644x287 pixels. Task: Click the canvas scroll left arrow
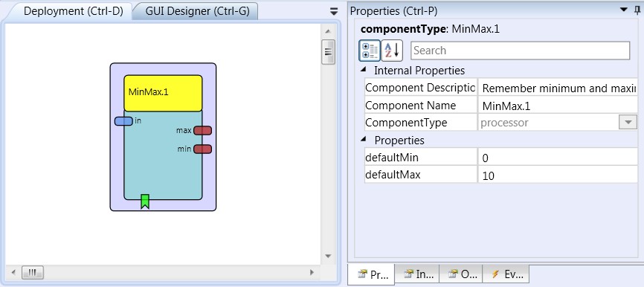(x=13, y=272)
